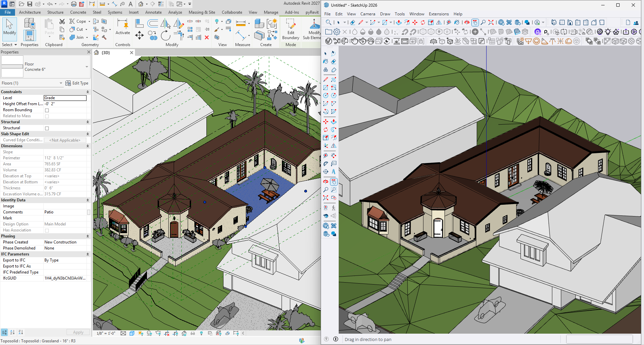
Task: Click Activate Controls pin icon in Revit
Action: pos(123,27)
